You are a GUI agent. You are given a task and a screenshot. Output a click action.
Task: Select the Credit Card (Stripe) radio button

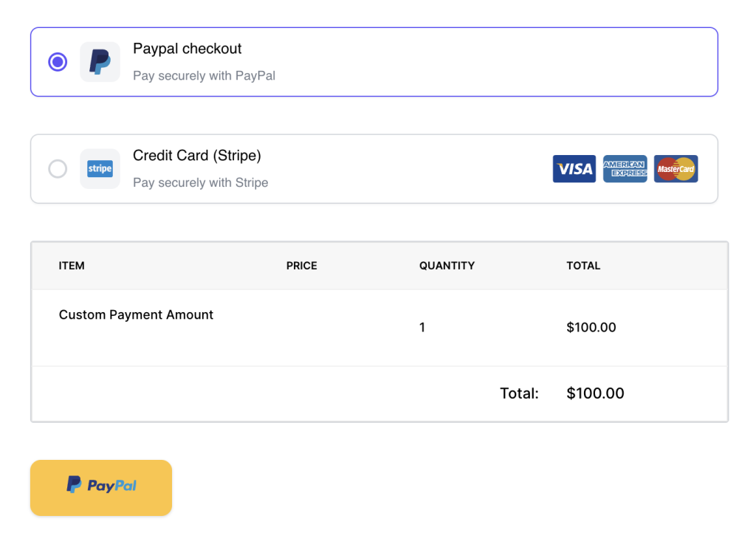coord(58,168)
